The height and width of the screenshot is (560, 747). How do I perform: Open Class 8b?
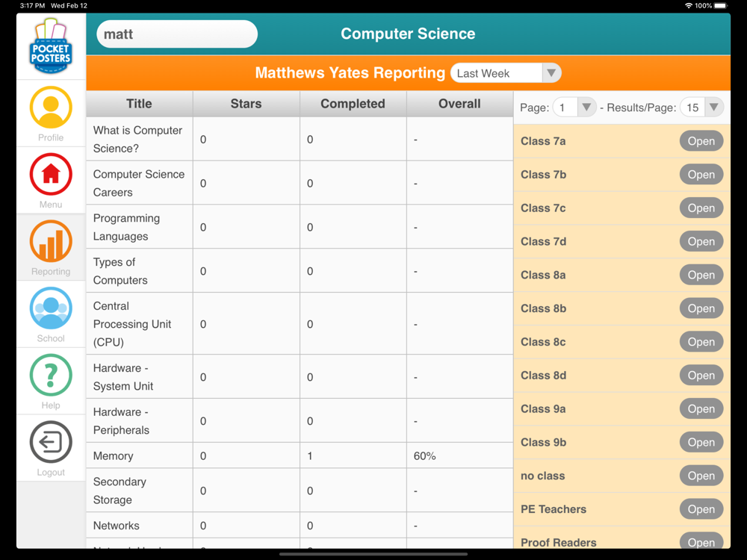(701, 308)
